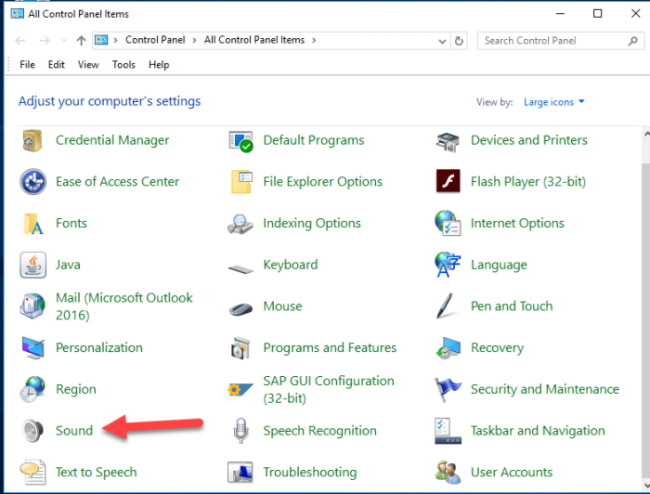Open the Sound speaker icon
650x494 pixels.
click(33, 431)
